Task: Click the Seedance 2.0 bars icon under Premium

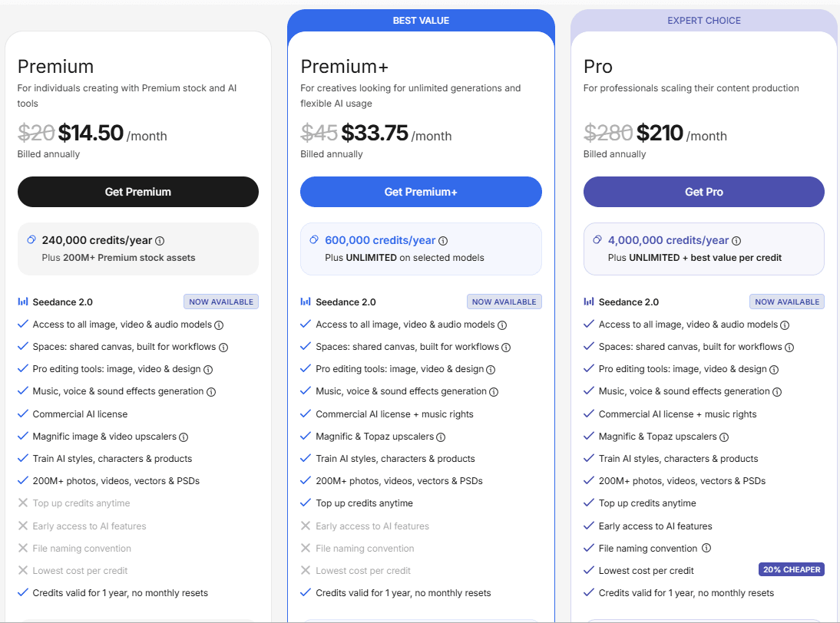Action: 23,302
